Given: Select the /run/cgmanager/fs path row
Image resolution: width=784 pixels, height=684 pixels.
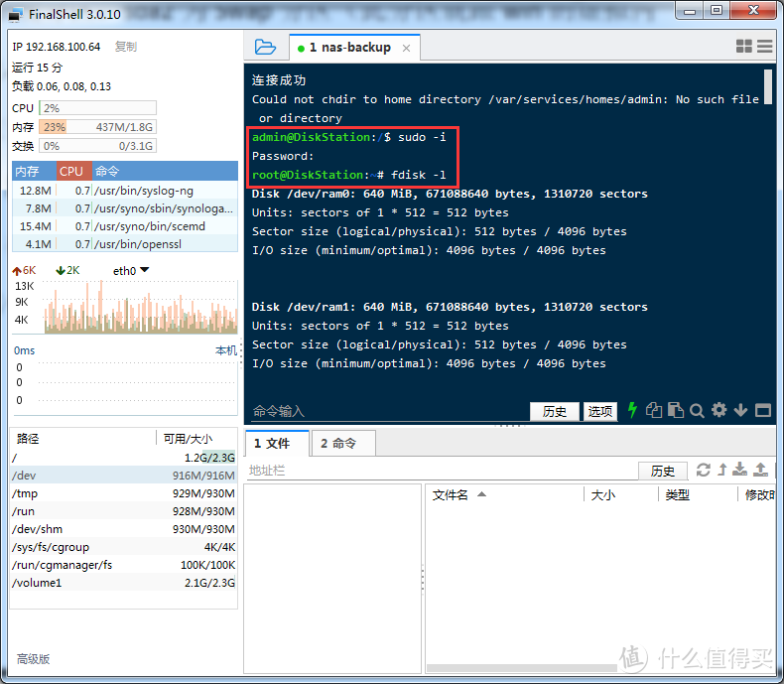Looking at the screenshot, I should [123, 565].
